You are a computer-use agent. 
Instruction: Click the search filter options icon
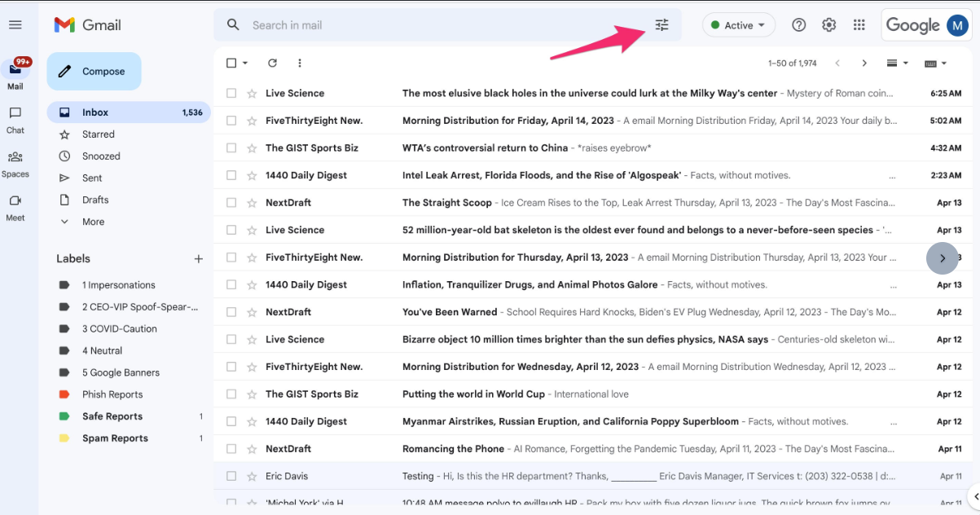coord(661,25)
